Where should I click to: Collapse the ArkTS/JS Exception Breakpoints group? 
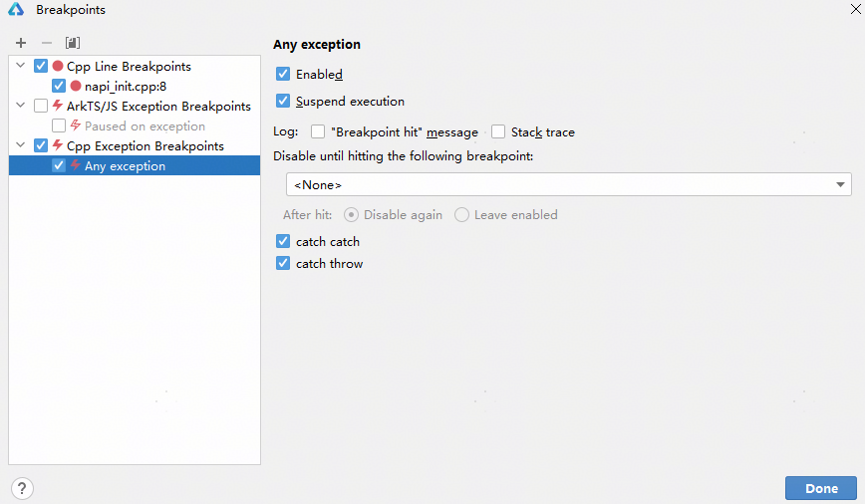(21, 106)
